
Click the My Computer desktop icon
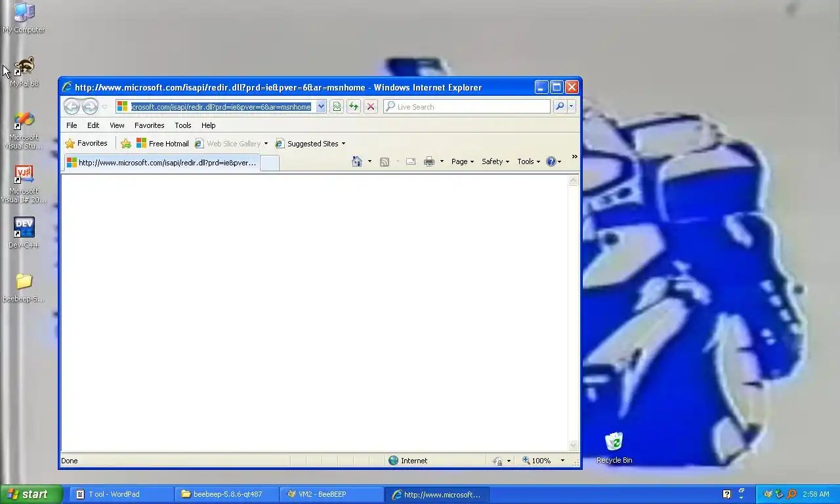tap(24, 18)
